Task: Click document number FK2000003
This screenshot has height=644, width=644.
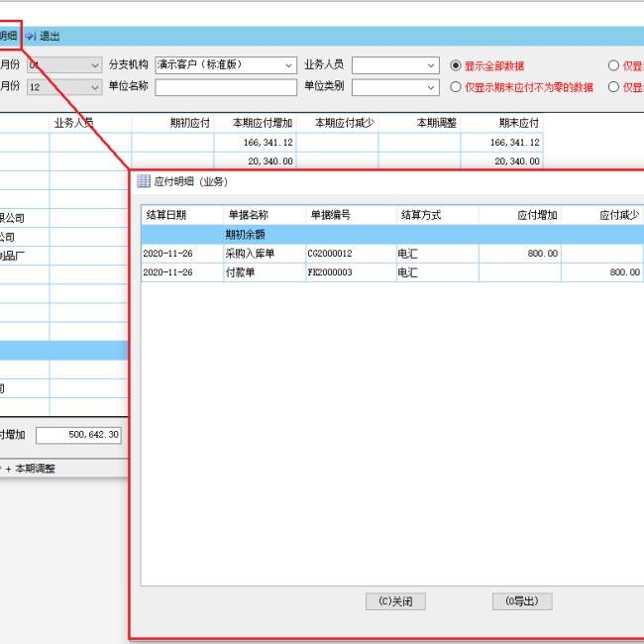Action: pos(351,272)
